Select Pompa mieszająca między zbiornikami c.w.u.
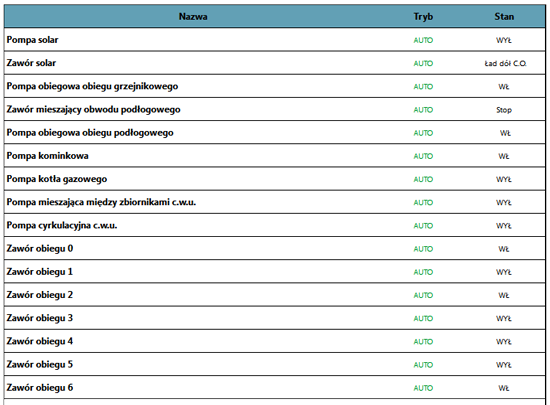Image resolution: width=550 pixels, height=405 pixels. point(101,202)
